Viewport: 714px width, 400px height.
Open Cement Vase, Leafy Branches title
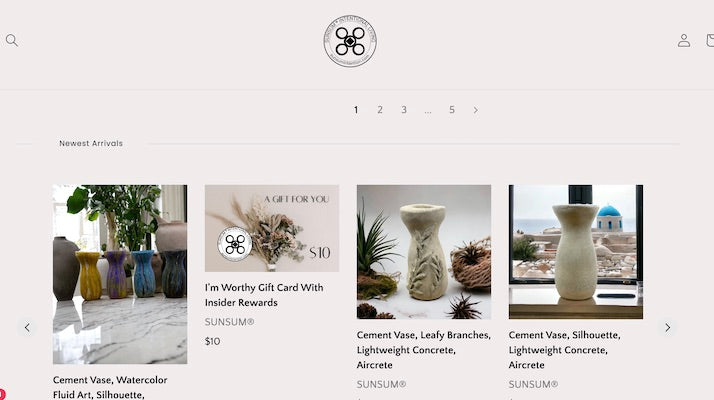(423, 350)
